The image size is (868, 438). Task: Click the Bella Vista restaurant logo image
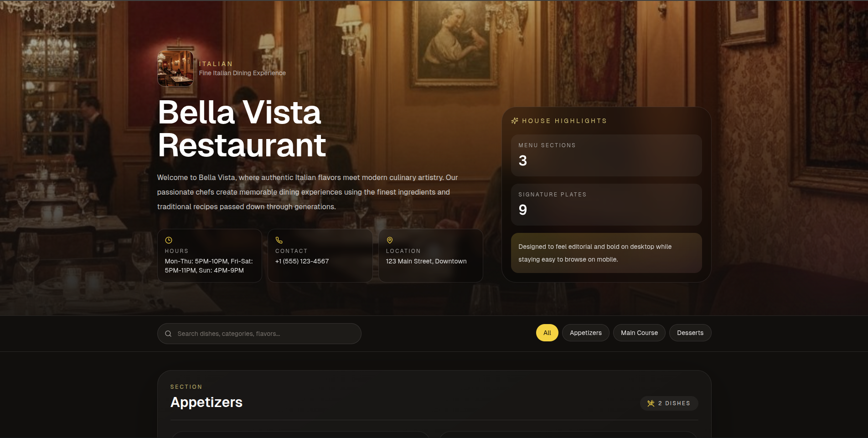point(175,68)
